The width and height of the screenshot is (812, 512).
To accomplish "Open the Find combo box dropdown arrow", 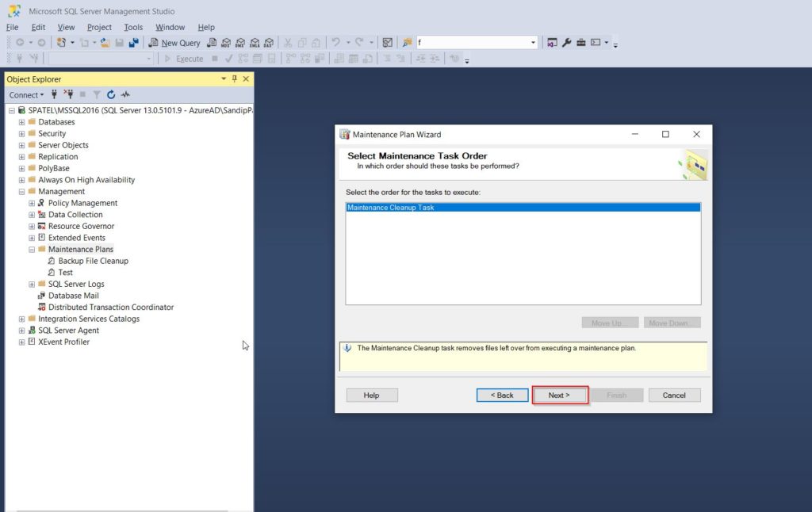I will pos(533,43).
